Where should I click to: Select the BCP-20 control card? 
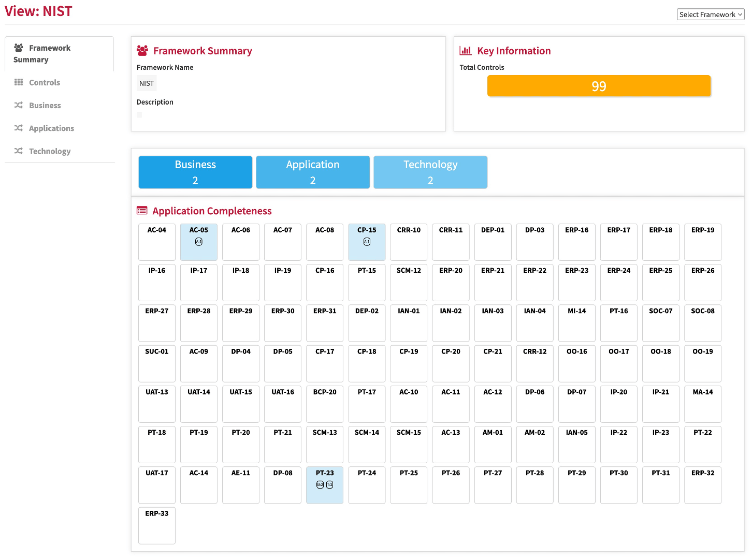click(x=325, y=404)
